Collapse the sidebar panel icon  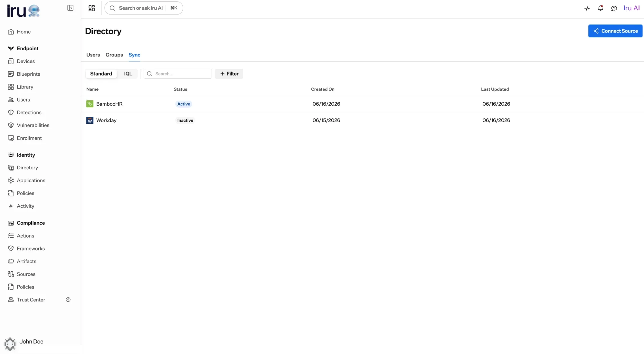(70, 8)
